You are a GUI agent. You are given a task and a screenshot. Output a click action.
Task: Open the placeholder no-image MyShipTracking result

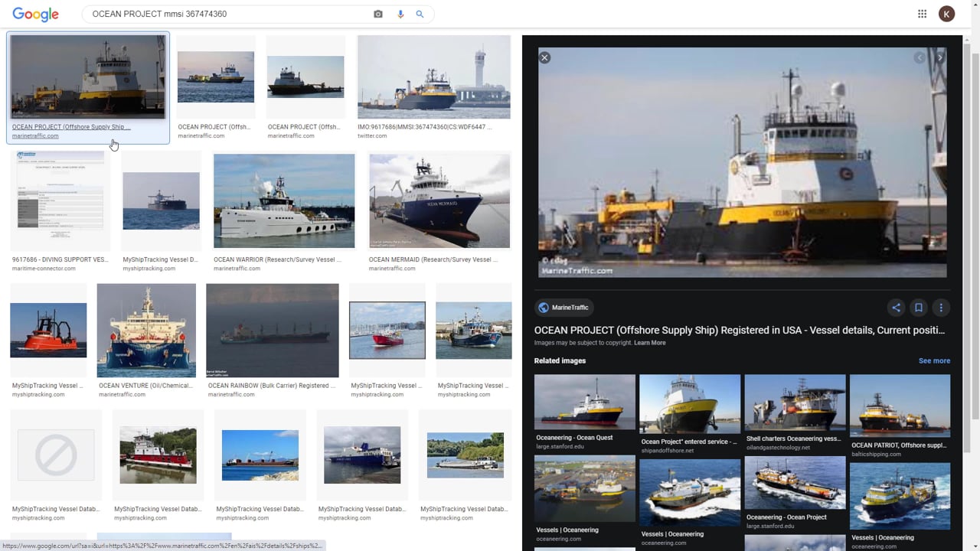tap(56, 455)
